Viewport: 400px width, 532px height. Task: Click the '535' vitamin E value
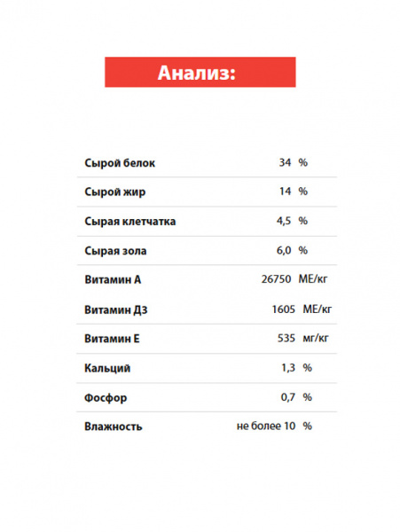[x=286, y=339]
